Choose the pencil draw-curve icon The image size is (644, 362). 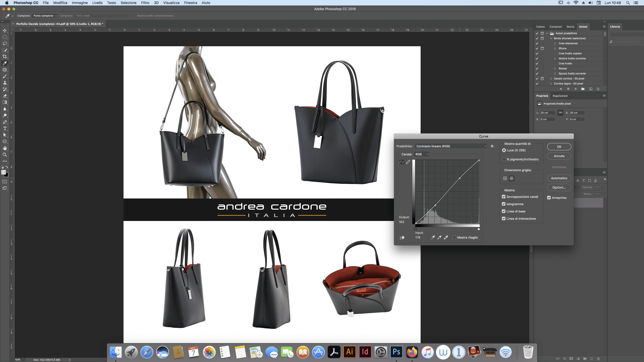(x=408, y=162)
